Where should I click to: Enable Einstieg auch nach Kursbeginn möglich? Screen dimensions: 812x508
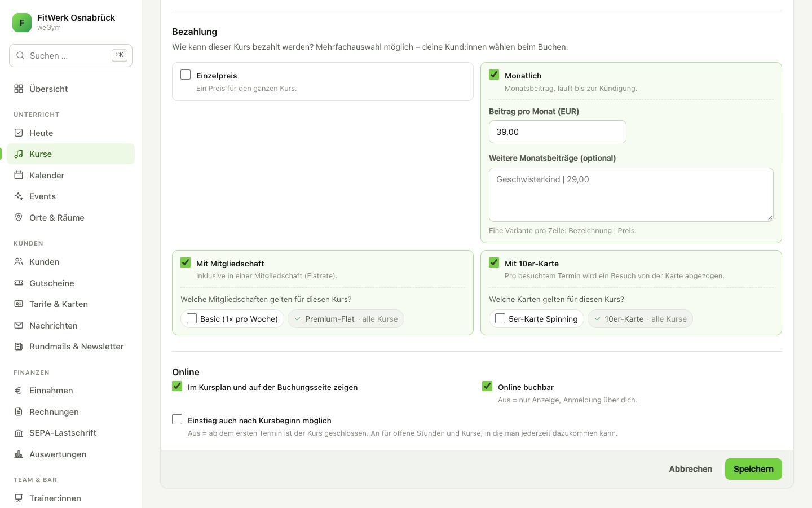click(177, 419)
